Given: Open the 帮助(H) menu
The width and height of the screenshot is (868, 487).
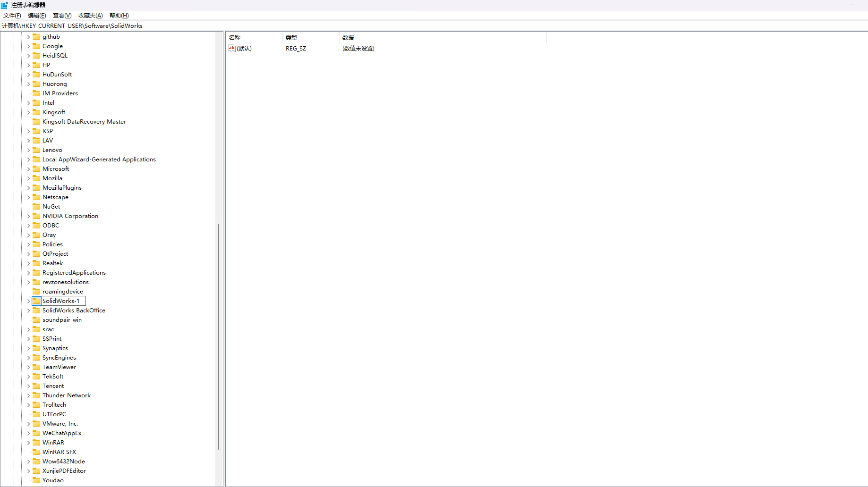Looking at the screenshot, I should point(119,16).
